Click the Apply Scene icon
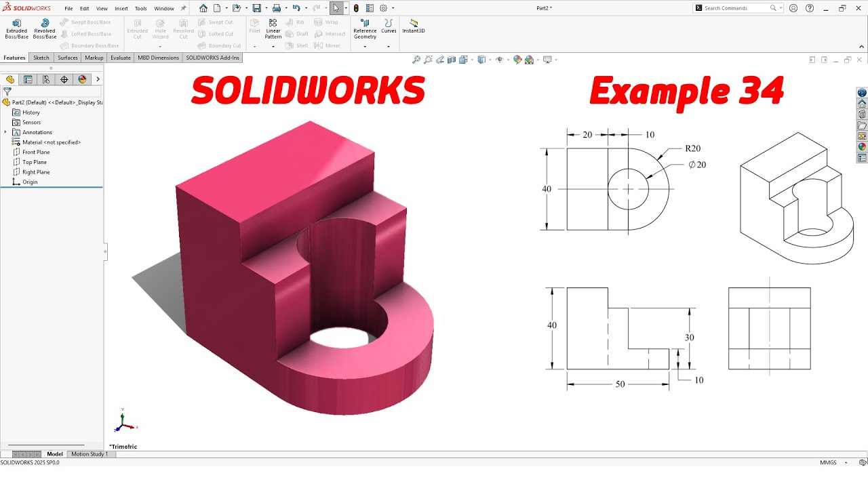 [x=529, y=60]
